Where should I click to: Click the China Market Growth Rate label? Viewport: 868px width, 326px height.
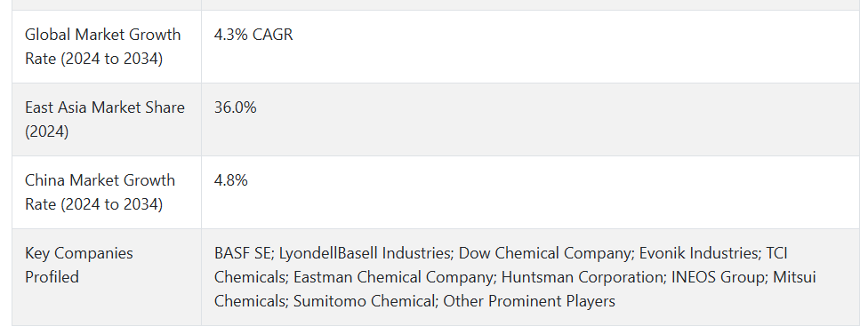[100, 192]
